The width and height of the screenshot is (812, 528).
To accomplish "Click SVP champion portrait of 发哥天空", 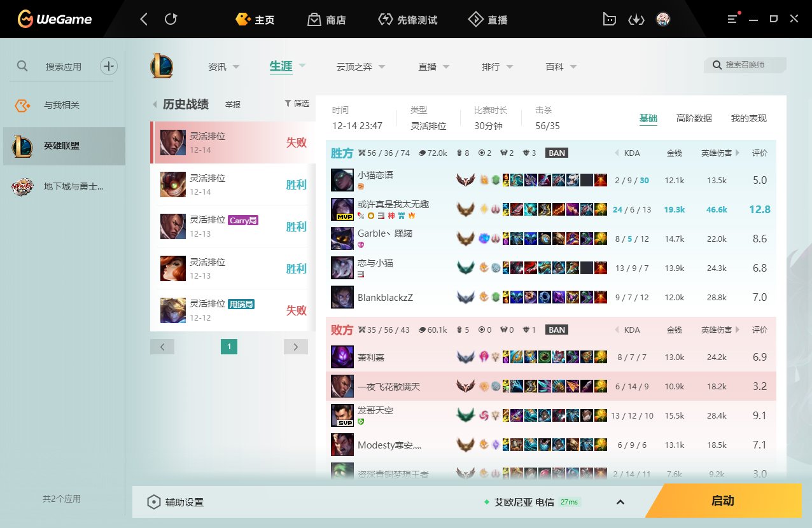I will point(342,415).
